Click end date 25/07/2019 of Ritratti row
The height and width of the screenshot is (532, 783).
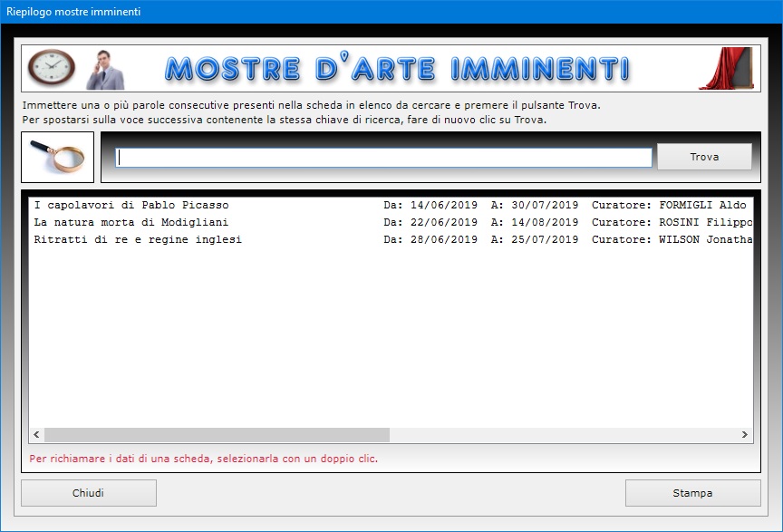(545, 240)
